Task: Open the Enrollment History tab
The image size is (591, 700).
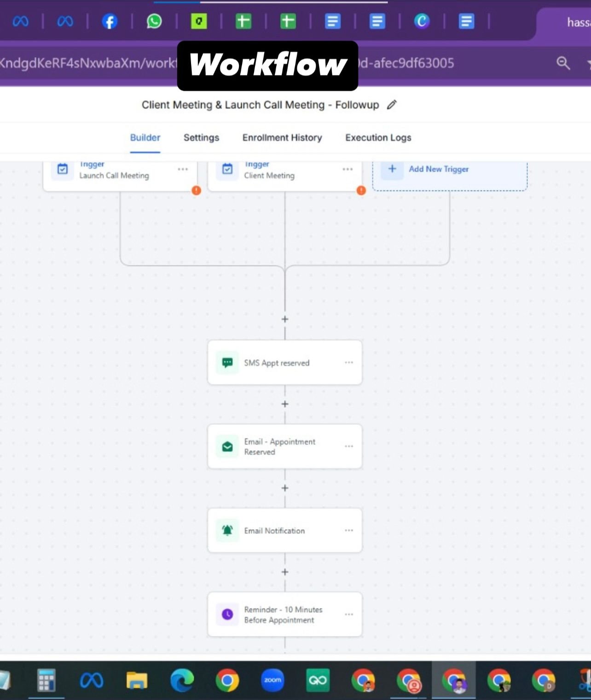Action: click(x=282, y=138)
